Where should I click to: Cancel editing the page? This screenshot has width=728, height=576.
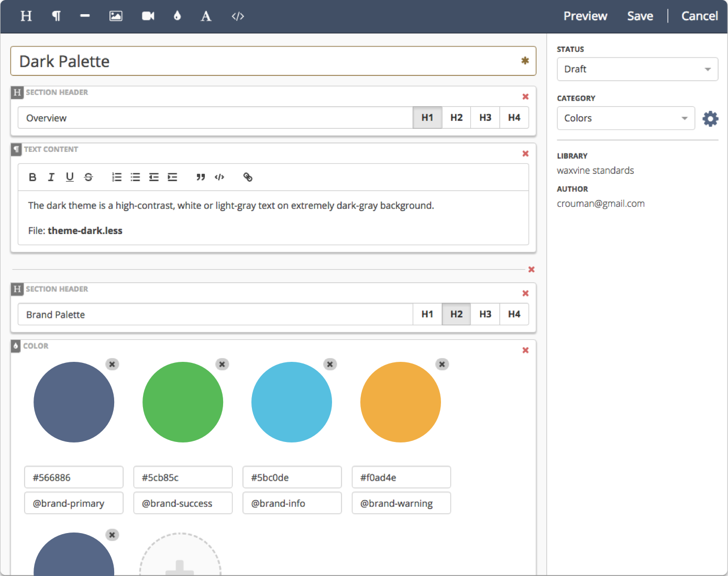tap(699, 16)
